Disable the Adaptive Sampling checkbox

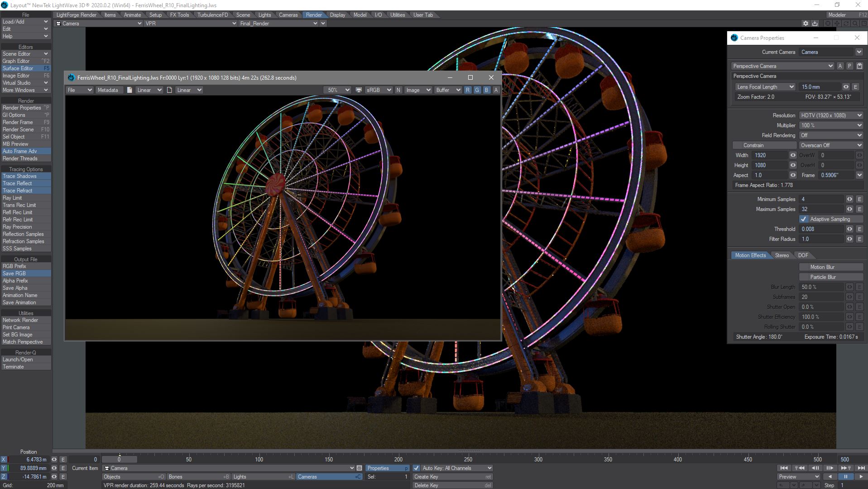pyautogui.click(x=803, y=219)
